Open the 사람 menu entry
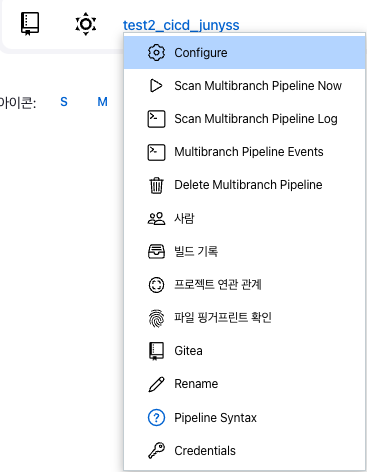The image size is (367, 472). [x=244, y=218]
